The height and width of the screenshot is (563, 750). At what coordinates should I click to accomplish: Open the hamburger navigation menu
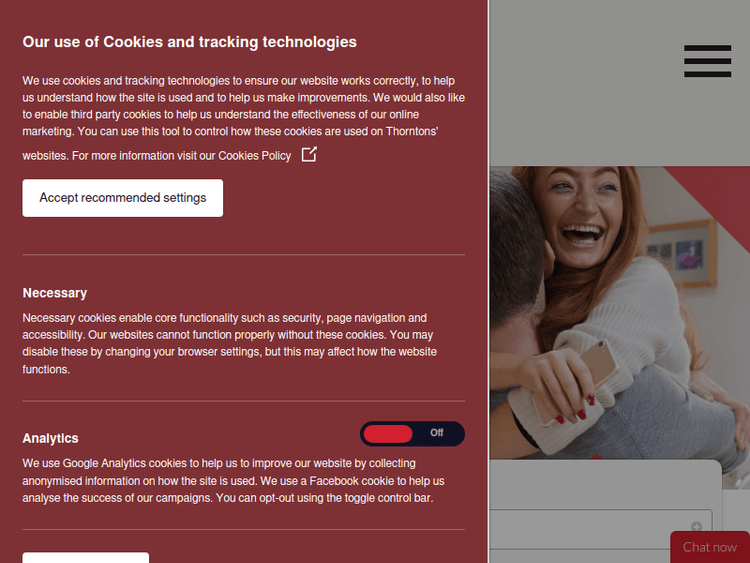coord(707,61)
